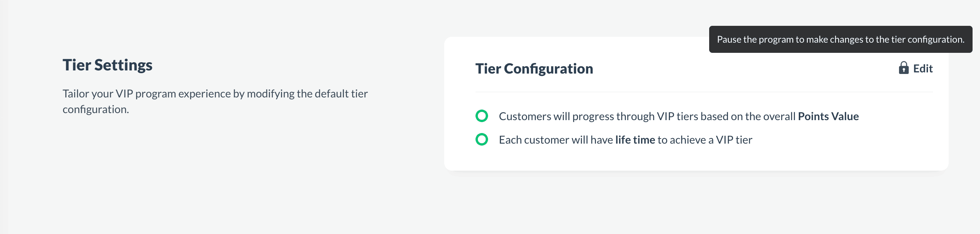The image size is (980, 234).
Task: Click the Pause the program tooltip
Action: (840, 40)
